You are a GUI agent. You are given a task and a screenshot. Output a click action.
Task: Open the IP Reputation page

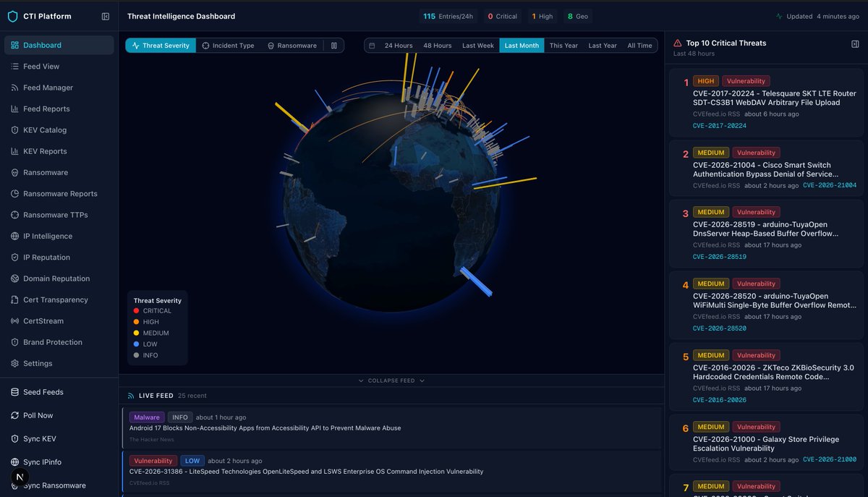[x=59, y=258]
